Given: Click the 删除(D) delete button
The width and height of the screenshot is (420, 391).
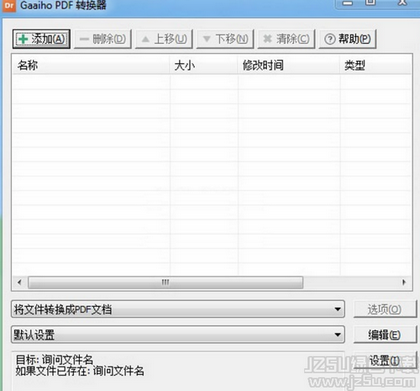Looking at the screenshot, I should coord(103,39).
